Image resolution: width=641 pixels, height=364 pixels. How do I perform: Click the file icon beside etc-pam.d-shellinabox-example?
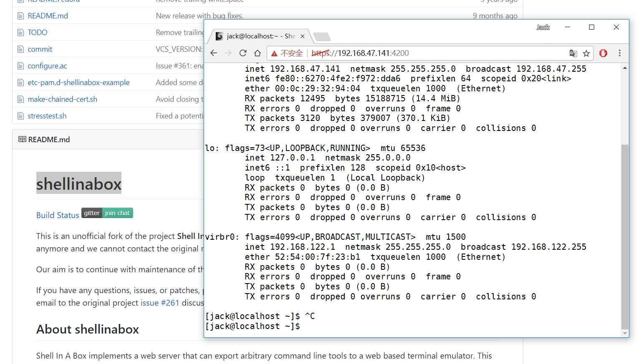point(20,83)
